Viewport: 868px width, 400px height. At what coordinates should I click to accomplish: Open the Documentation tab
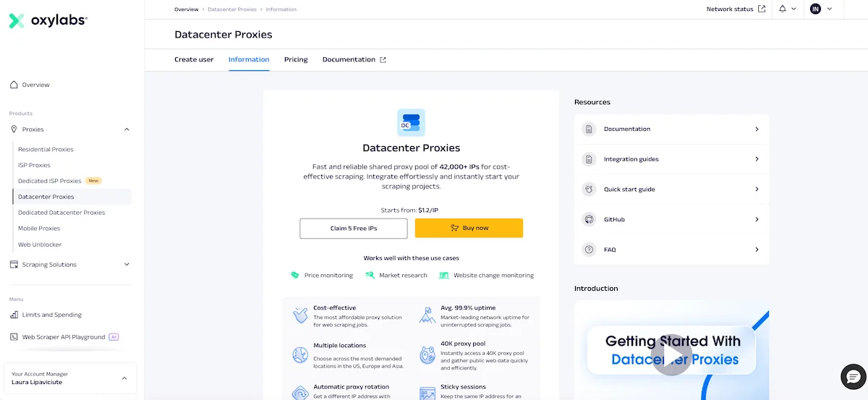click(354, 59)
